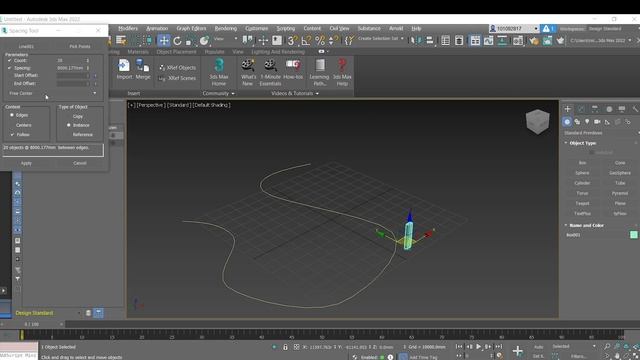The width and height of the screenshot is (640, 360).
Task: Click the Merge icon in ribbon
Action: (143, 69)
